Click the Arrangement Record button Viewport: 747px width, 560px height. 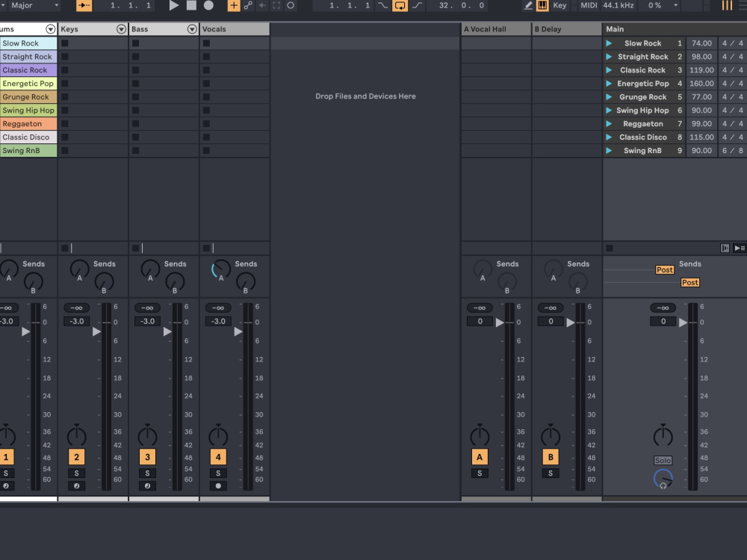208,5
